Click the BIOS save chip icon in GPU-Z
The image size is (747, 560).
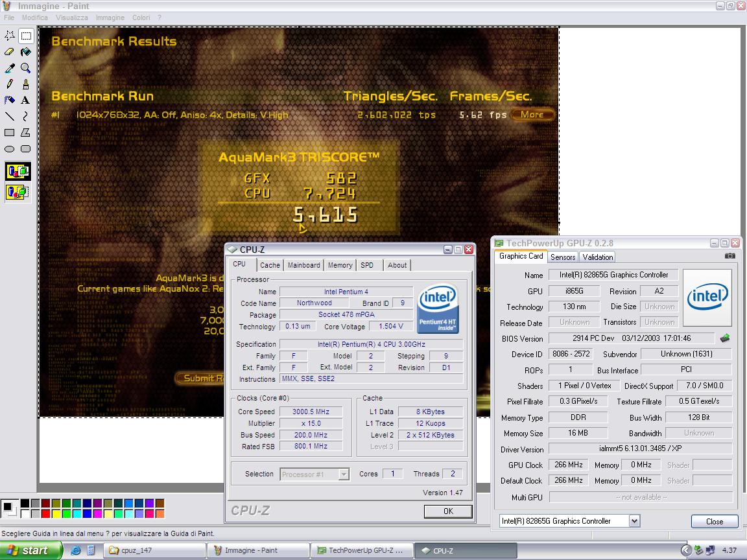[724, 338]
